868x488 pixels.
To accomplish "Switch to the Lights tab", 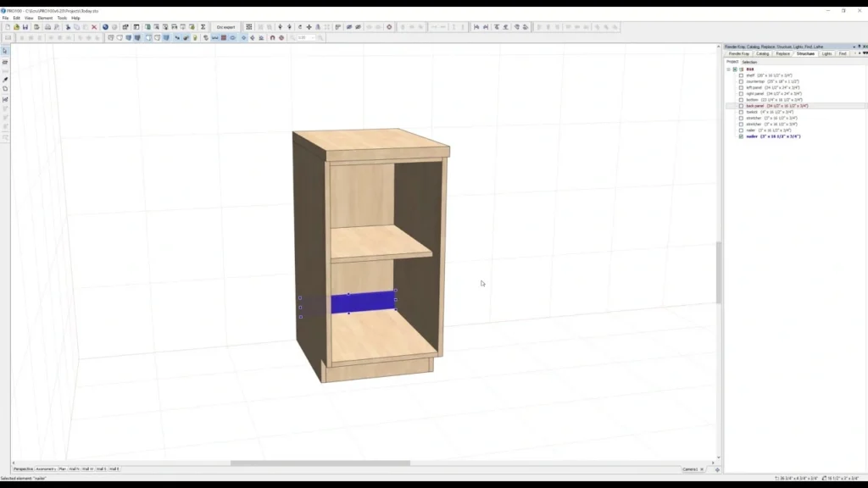I will click(x=826, y=53).
